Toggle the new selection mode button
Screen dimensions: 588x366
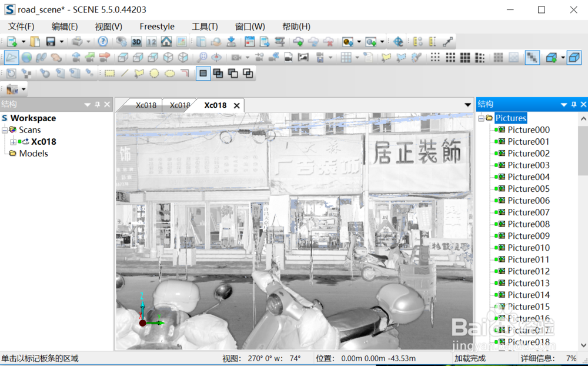203,73
